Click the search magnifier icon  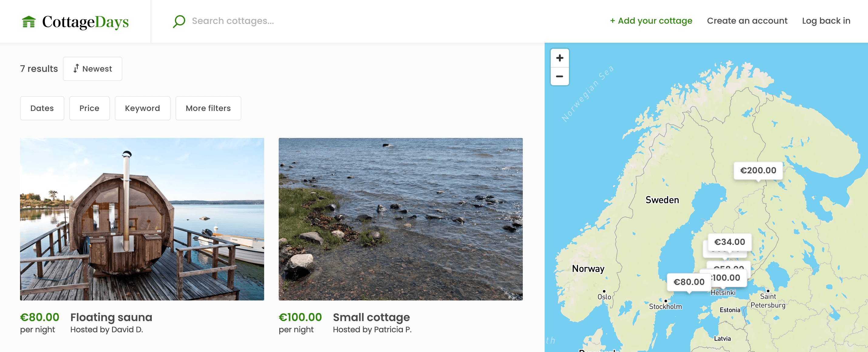(179, 21)
